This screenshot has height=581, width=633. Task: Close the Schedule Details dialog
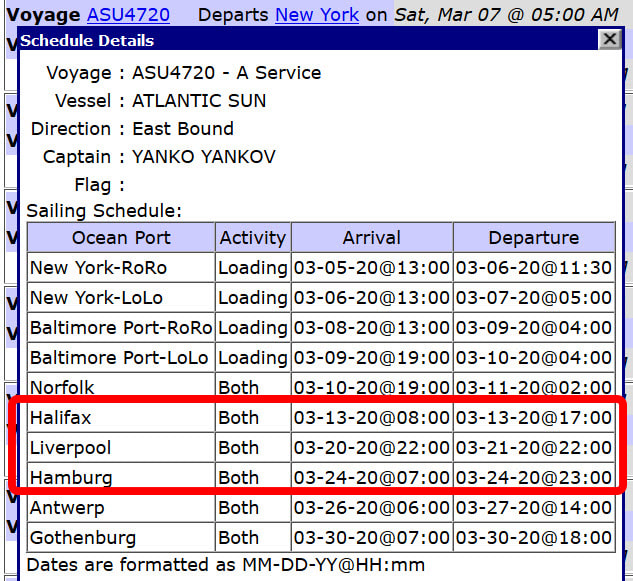[609, 40]
